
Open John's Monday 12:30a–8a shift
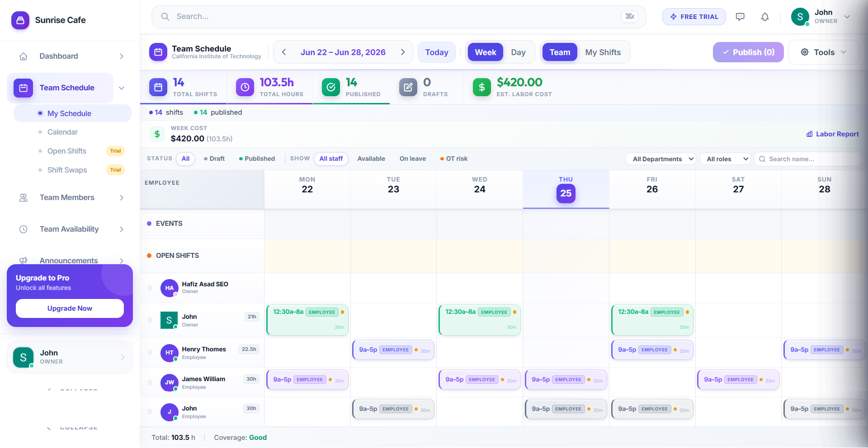click(x=307, y=320)
